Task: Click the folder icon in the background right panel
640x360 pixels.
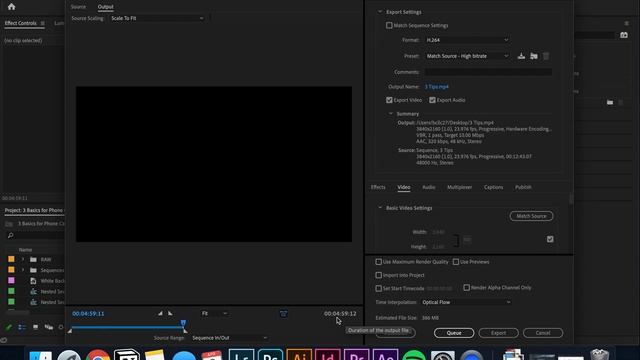Action: point(610,102)
